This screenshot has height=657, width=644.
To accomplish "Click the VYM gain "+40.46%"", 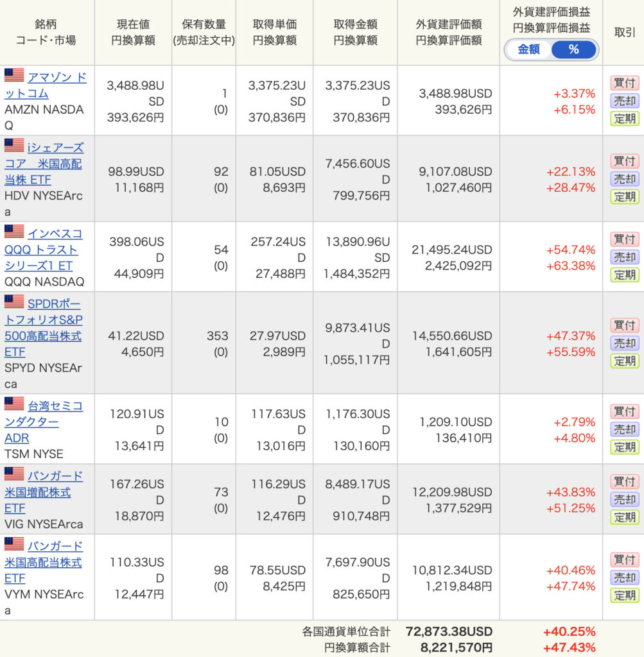I will [571, 570].
